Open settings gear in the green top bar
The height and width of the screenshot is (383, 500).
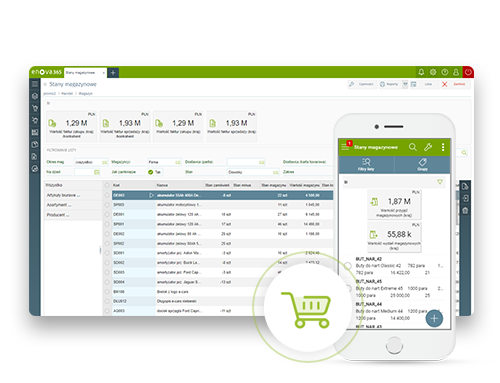[433, 72]
